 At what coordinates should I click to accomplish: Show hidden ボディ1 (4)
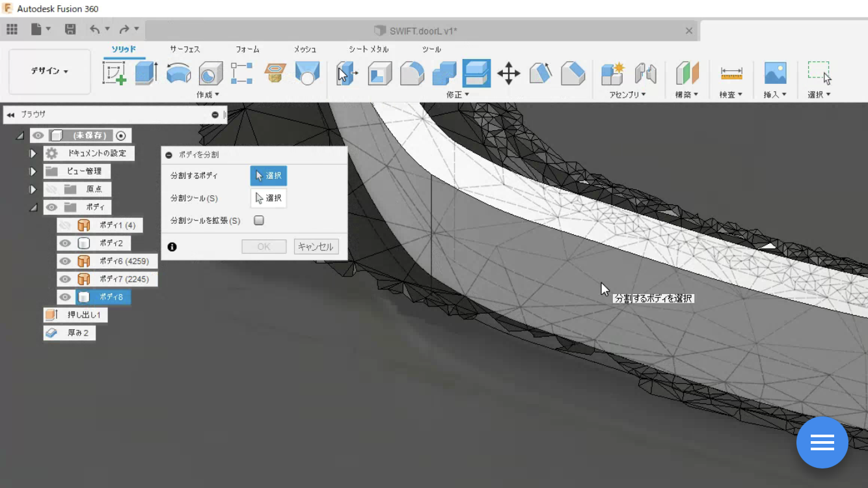click(65, 225)
